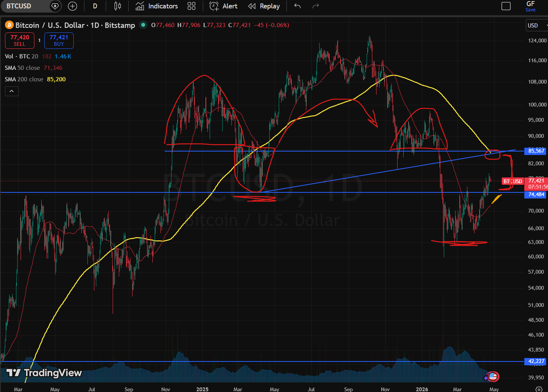Open the layout templates grid icon
This screenshot has width=548, height=392.
pos(191,6)
